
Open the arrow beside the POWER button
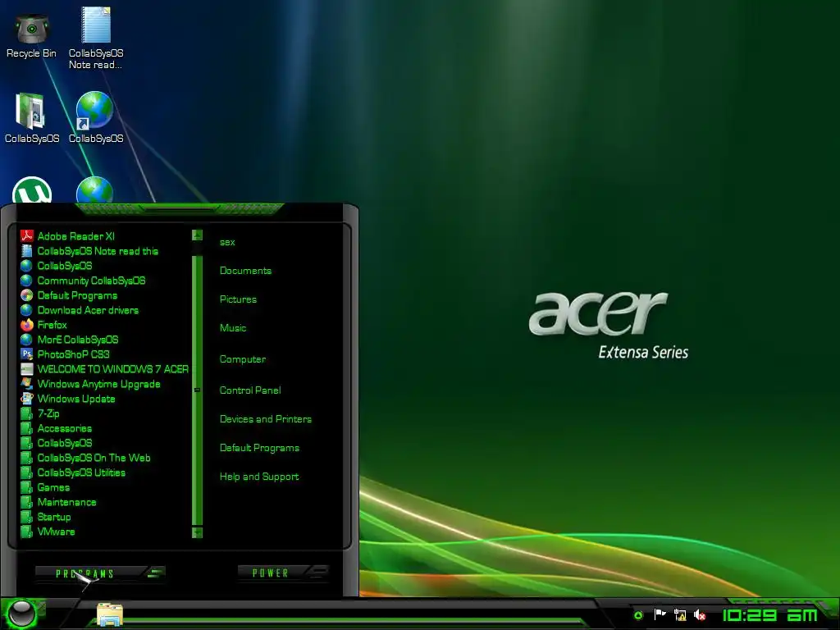318,572
